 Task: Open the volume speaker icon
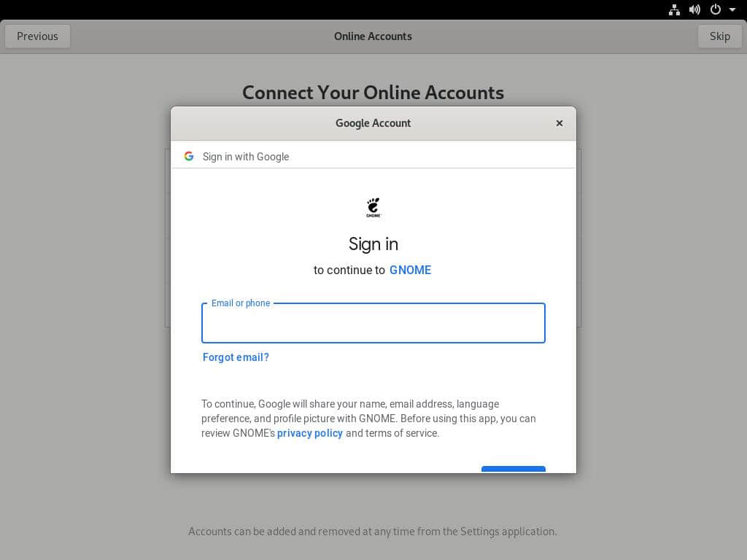pyautogui.click(x=694, y=9)
